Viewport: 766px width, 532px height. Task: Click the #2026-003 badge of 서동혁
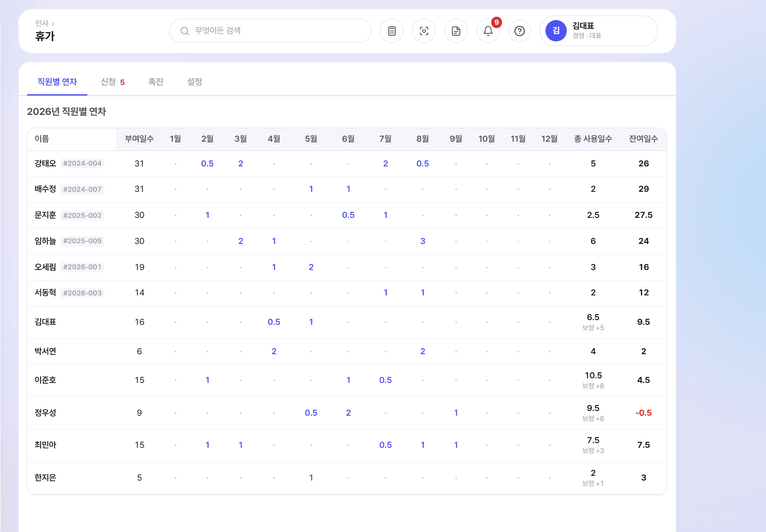coord(82,293)
